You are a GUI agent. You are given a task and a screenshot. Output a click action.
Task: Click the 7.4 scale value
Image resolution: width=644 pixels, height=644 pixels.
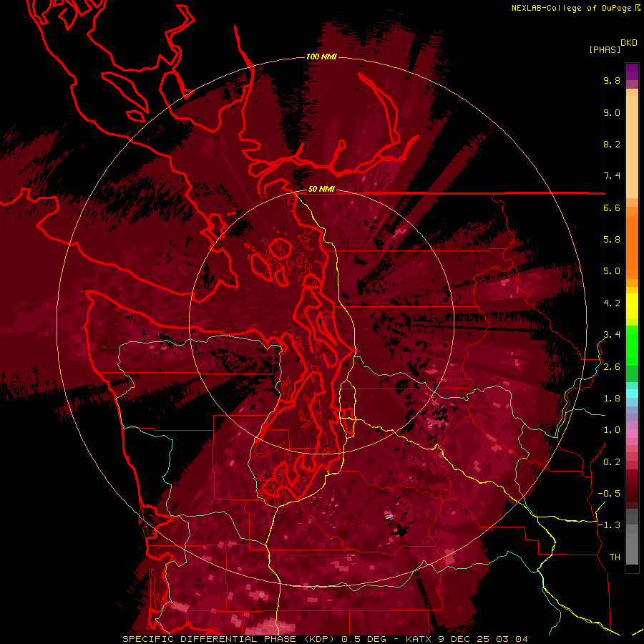(x=612, y=176)
